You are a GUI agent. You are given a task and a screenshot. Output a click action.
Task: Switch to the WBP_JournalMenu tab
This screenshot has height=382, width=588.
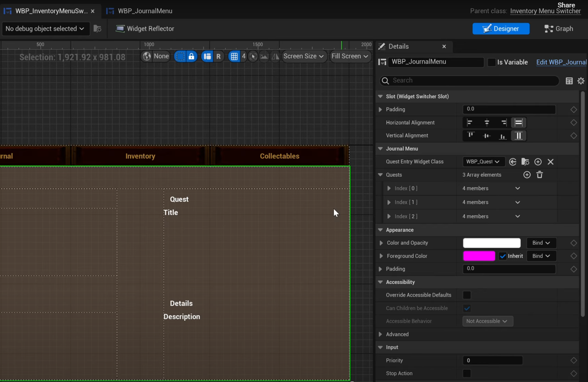coord(145,11)
